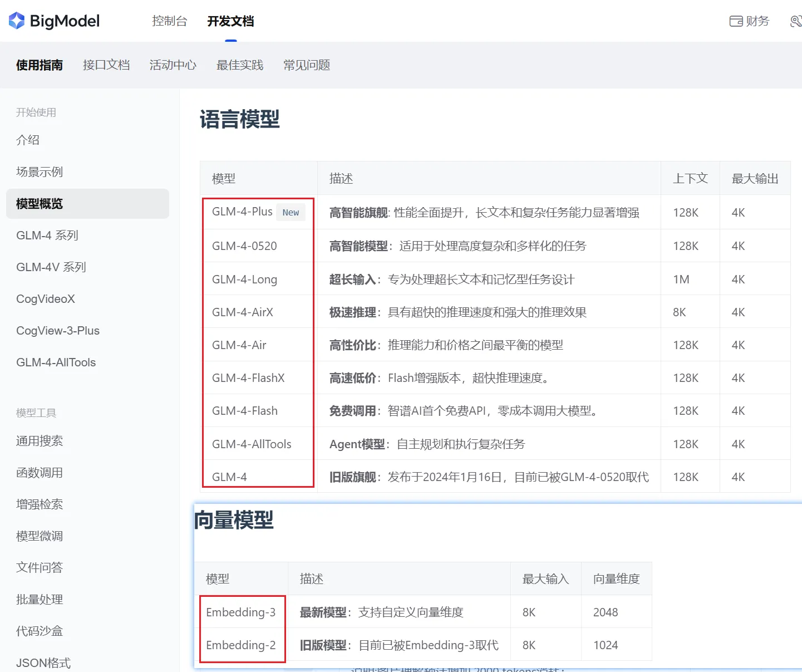Switch to the 使用指南 tab
Viewport: 802px width, 672px height.
point(40,65)
